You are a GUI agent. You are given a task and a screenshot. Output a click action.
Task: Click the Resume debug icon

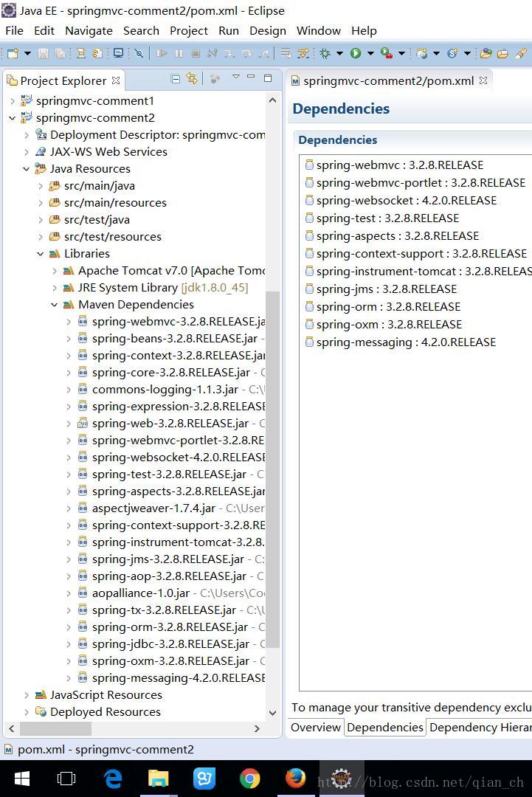point(162,53)
